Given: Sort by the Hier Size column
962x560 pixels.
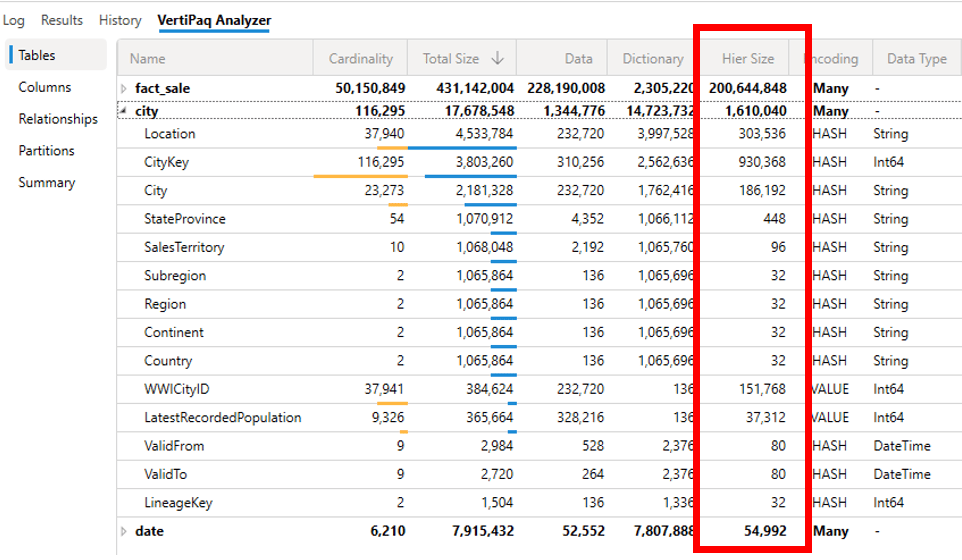Looking at the screenshot, I should 748,58.
